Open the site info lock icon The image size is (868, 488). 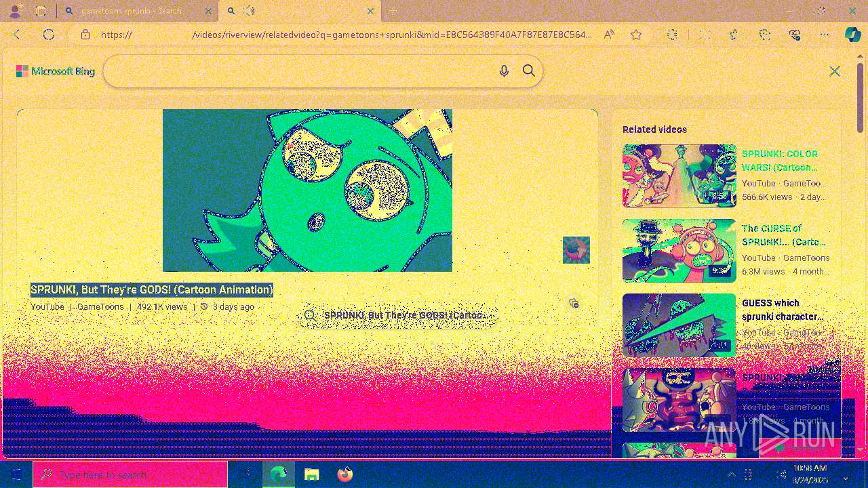(85, 35)
